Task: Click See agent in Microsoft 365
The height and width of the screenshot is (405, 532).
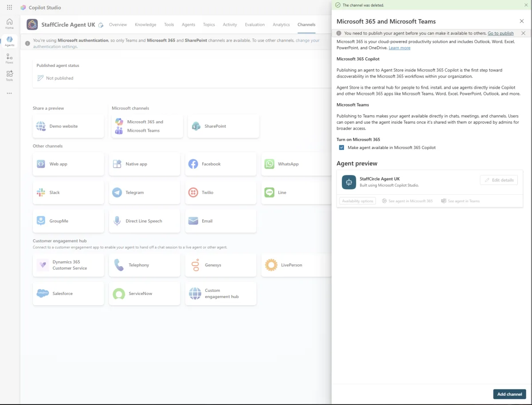Action: tap(407, 201)
